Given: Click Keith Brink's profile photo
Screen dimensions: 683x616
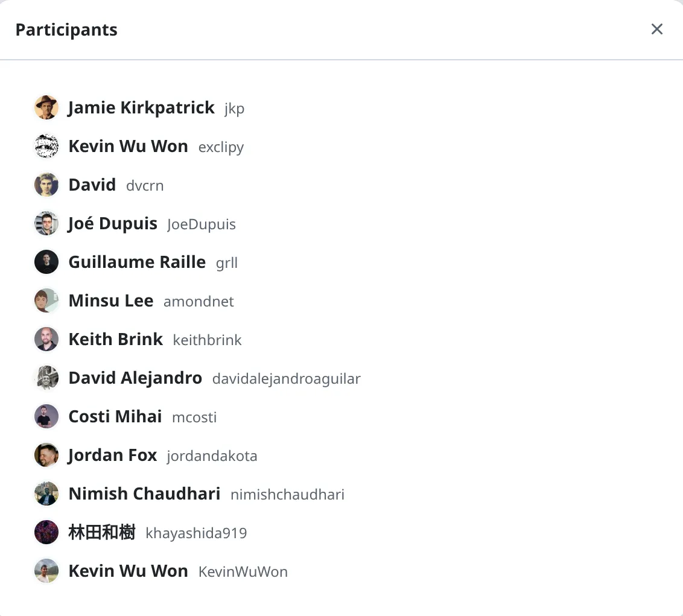Looking at the screenshot, I should pos(46,339).
